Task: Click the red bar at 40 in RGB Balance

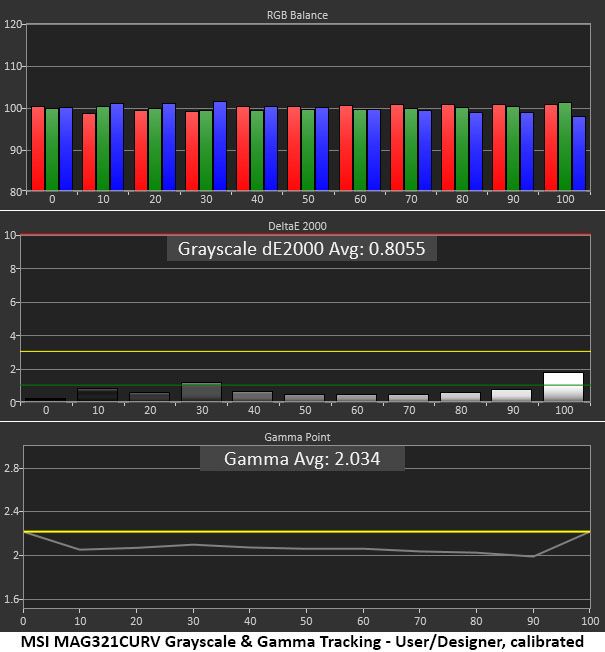Action: click(x=243, y=149)
